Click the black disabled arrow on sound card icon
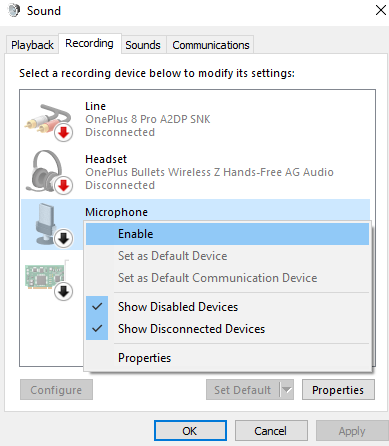Image resolution: width=389 pixels, height=446 pixels. coord(63,292)
